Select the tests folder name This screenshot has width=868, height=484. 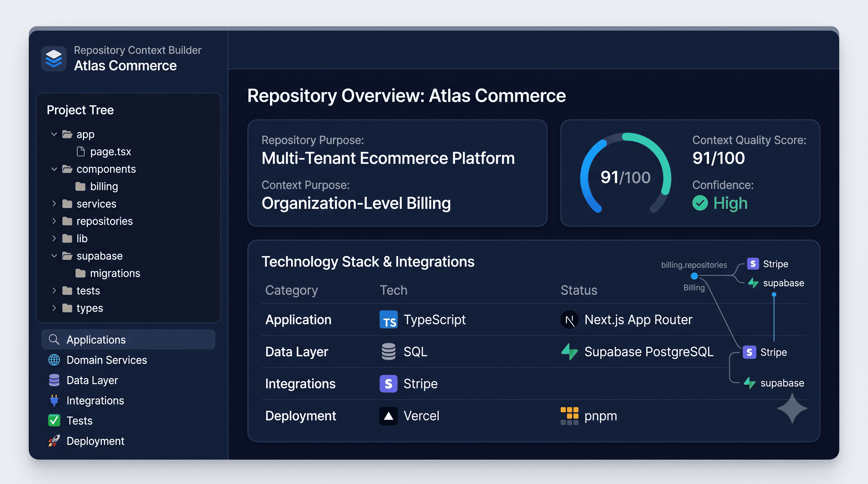pos(88,291)
